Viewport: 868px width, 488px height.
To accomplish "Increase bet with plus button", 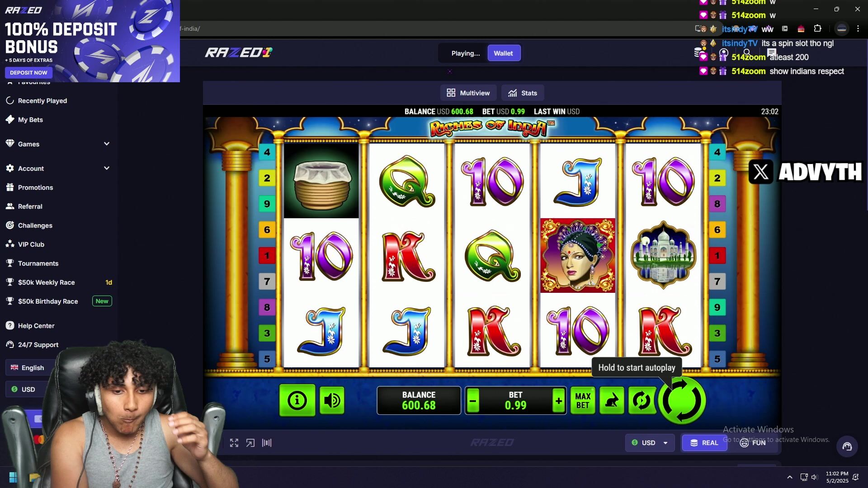I will pyautogui.click(x=559, y=401).
